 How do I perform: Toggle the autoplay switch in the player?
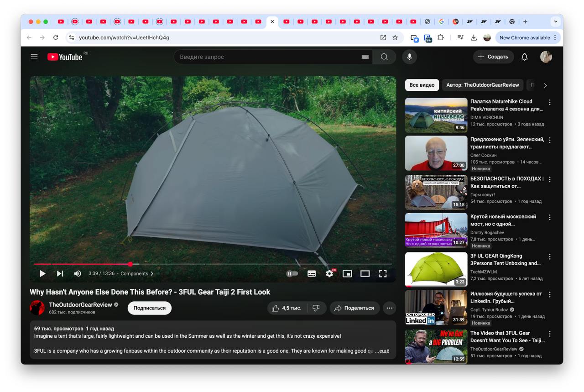point(292,274)
